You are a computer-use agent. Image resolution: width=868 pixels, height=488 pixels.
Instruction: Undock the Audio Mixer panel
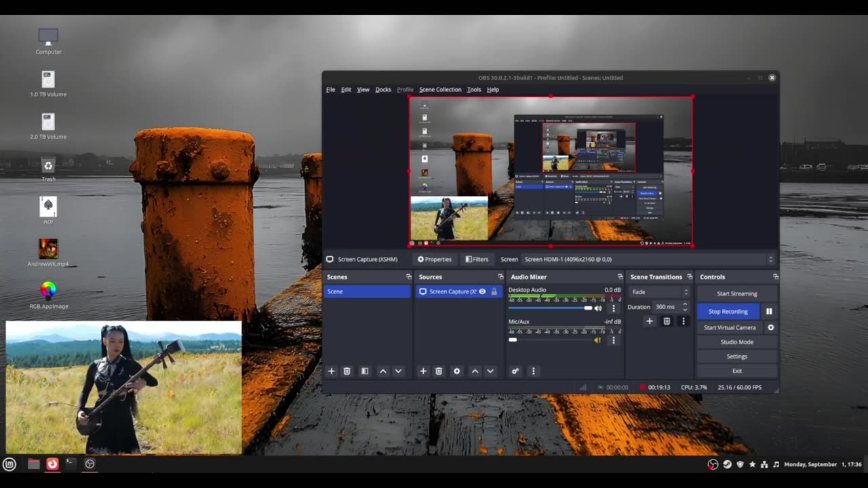[x=620, y=277]
